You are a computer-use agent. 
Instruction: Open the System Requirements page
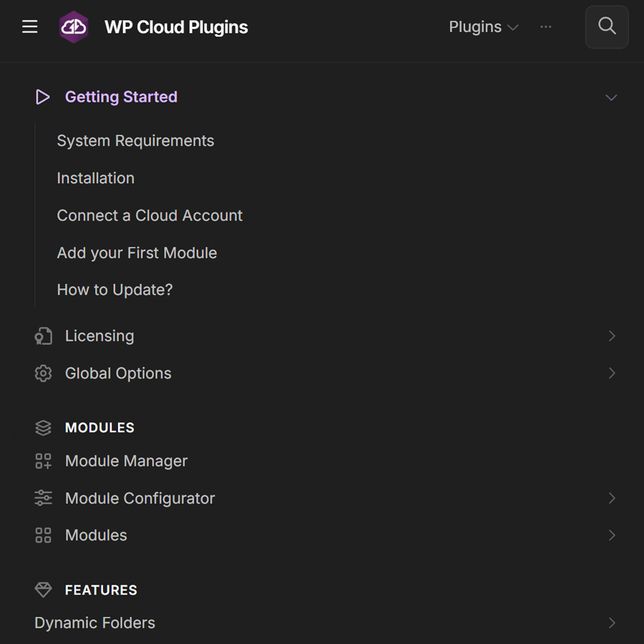[135, 141]
